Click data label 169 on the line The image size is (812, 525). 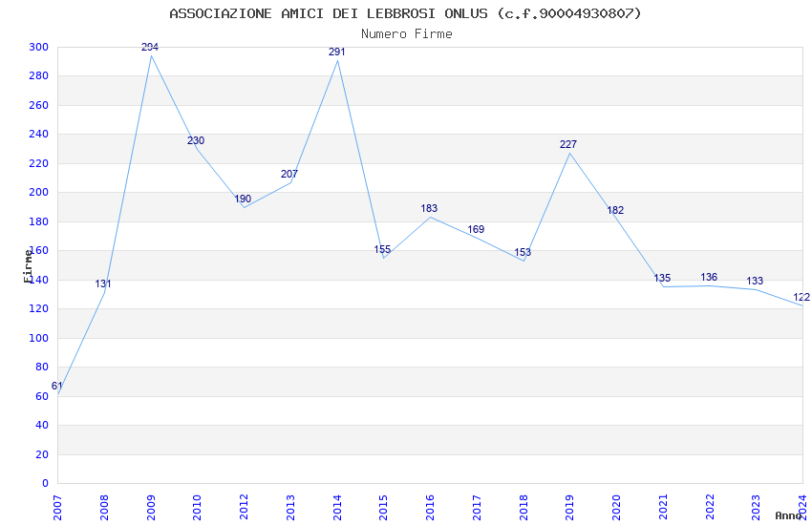(x=476, y=230)
